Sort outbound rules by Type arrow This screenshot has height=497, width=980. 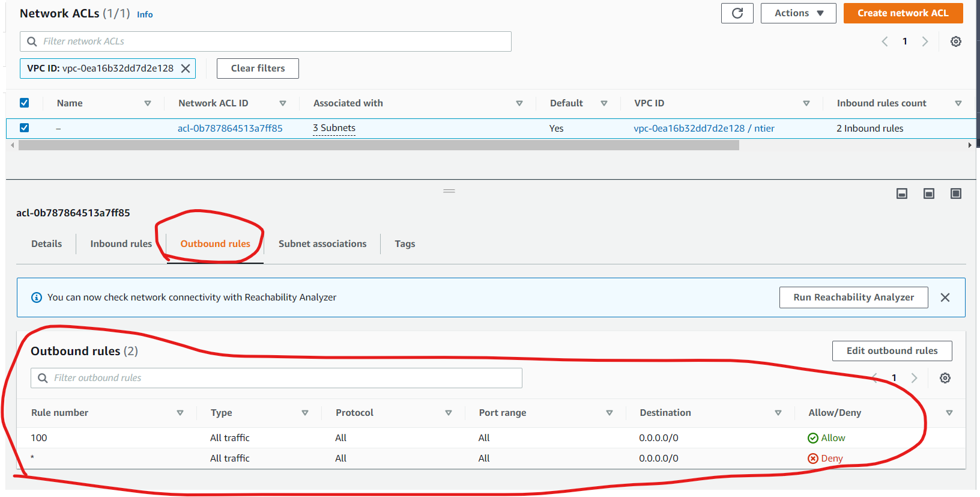(305, 413)
